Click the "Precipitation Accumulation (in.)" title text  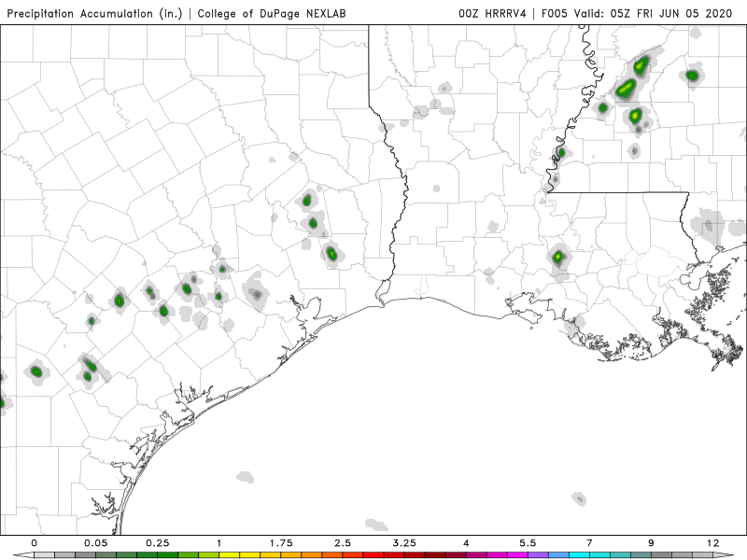tap(94, 14)
